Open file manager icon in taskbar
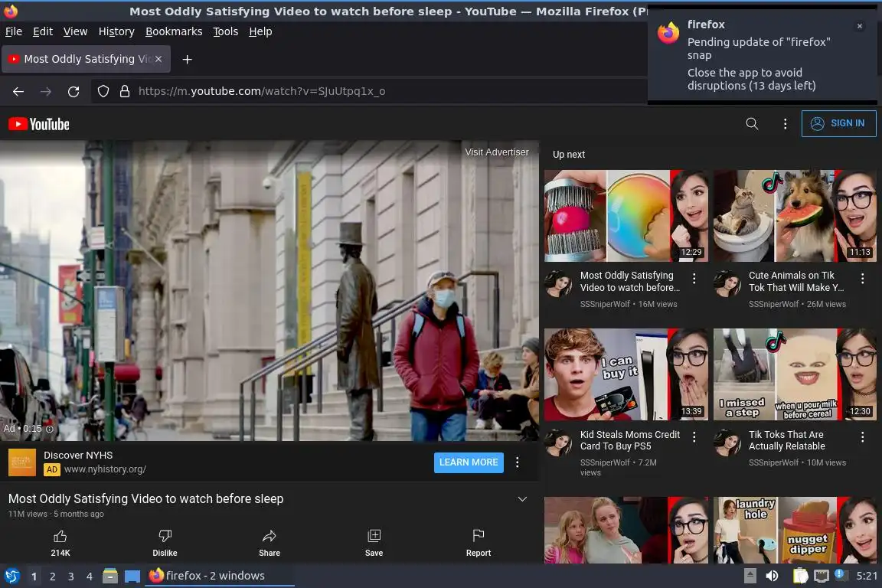 [110, 577]
